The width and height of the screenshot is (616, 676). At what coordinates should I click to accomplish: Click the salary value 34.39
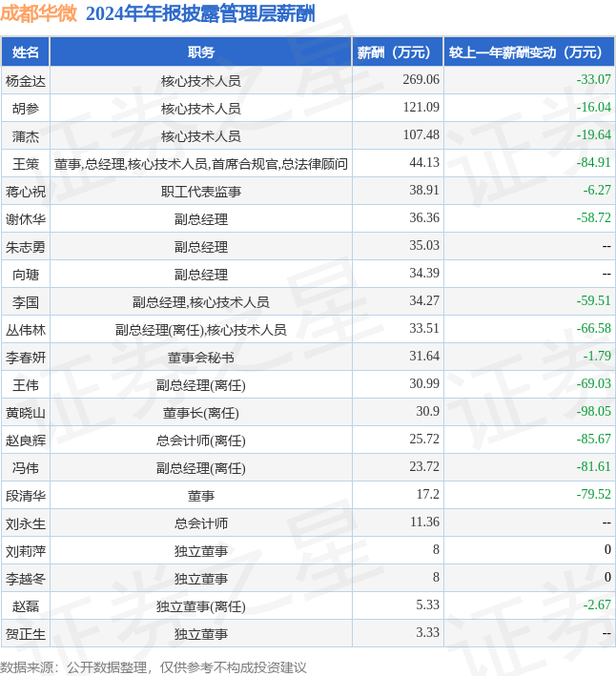tap(424, 273)
